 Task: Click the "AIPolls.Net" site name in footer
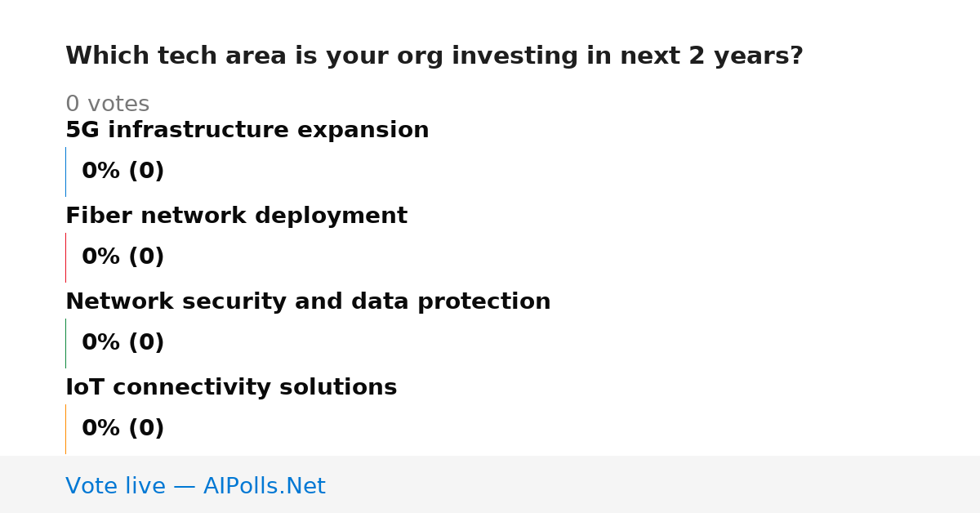pos(264,487)
